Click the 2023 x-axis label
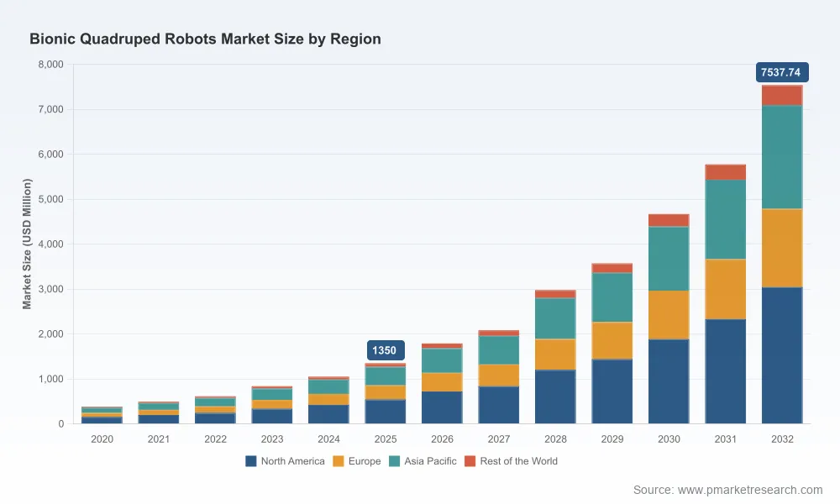Screen dimensions: 840x504 [x=272, y=439]
